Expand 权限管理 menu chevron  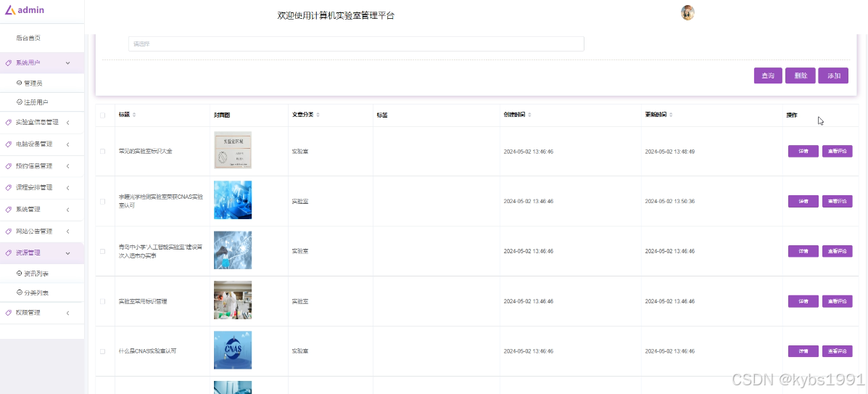coord(67,313)
